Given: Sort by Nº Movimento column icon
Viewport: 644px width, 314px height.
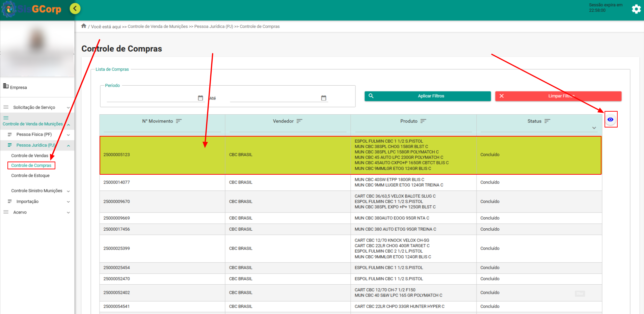Looking at the screenshot, I should (x=179, y=121).
